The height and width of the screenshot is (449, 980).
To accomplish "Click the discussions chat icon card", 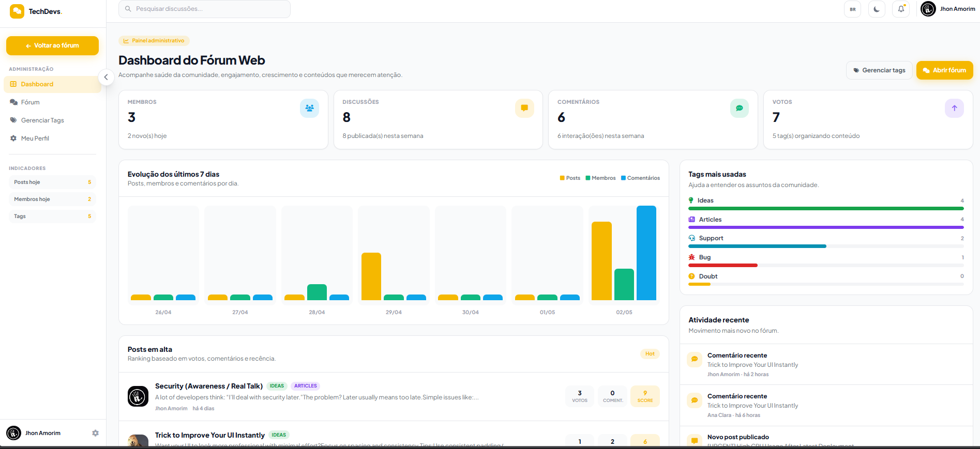I will coord(524,108).
